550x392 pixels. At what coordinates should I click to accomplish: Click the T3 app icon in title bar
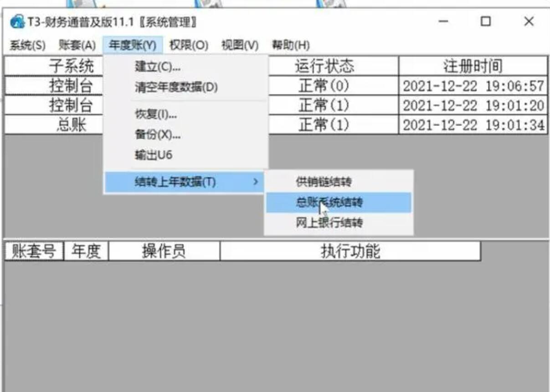[16, 21]
